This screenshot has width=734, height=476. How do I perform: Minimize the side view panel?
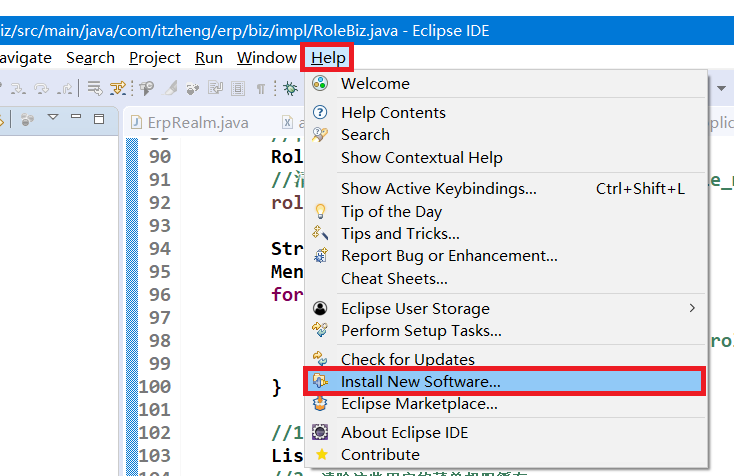click(76, 116)
